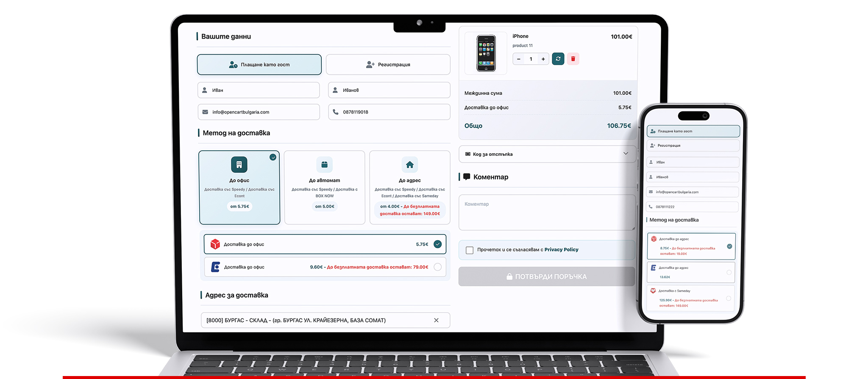868x379 pixels.
Task: Click the plus button to increase quantity
Action: coord(543,59)
